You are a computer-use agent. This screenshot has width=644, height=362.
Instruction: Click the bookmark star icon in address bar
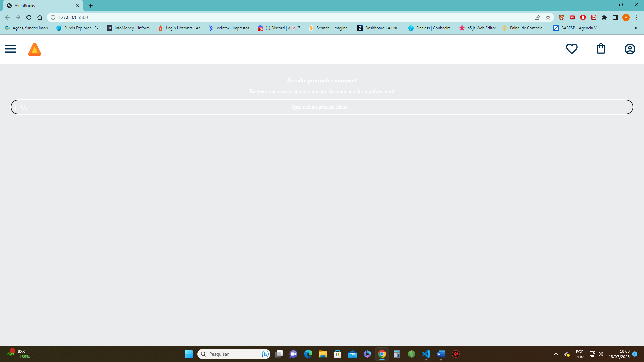548,17
